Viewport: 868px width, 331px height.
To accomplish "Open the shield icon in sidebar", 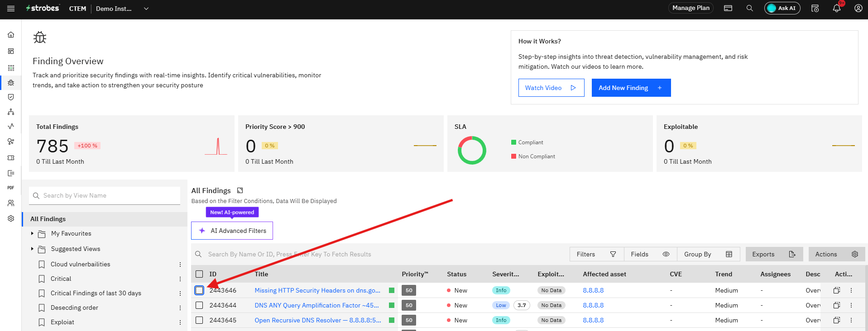I will (x=11, y=97).
